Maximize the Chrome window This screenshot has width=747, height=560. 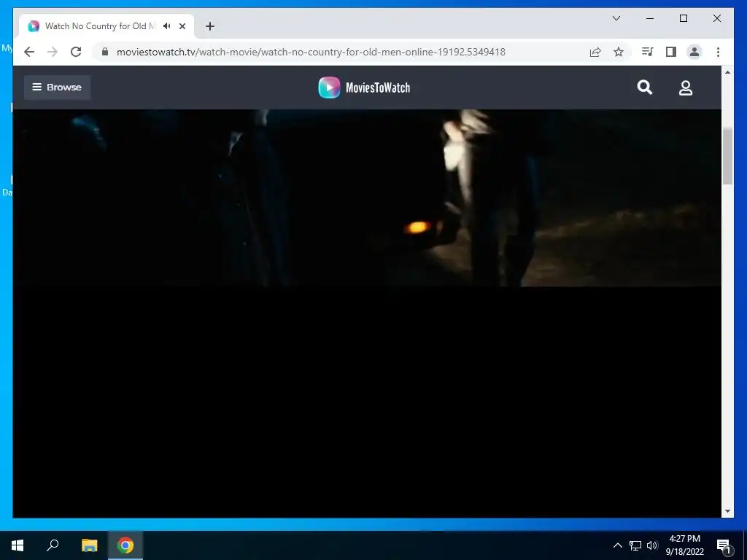pyautogui.click(x=683, y=18)
